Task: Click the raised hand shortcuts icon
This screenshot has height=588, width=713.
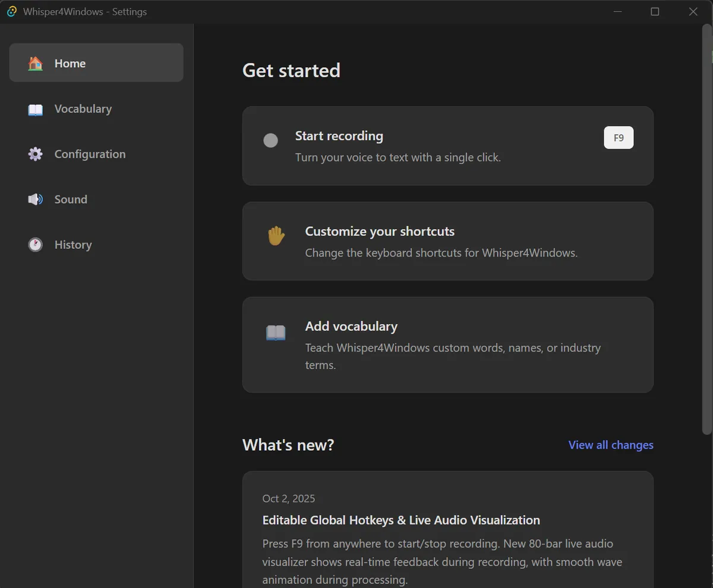Action: tap(276, 236)
